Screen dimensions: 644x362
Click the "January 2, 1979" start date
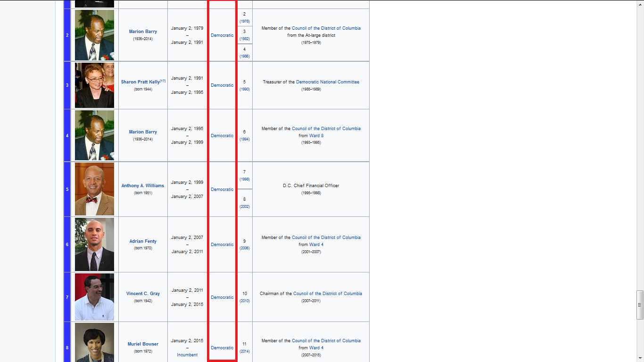tap(187, 28)
